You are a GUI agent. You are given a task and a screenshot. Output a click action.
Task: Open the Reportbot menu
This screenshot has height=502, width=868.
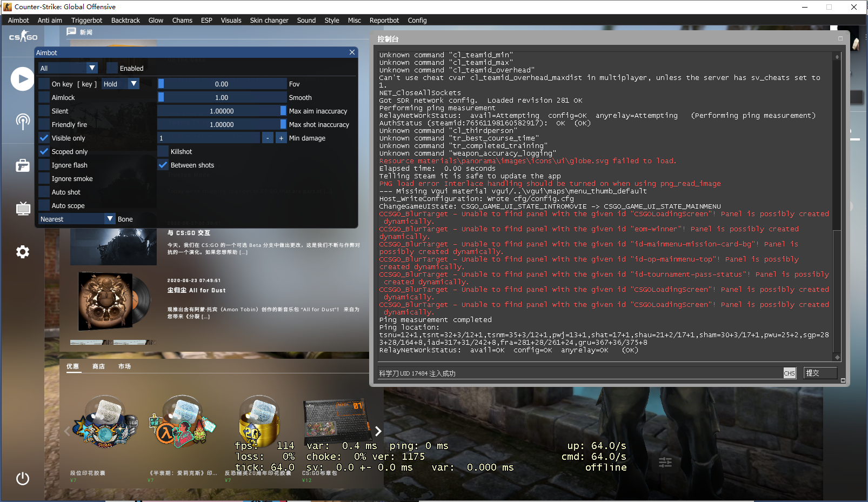click(384, 21)
